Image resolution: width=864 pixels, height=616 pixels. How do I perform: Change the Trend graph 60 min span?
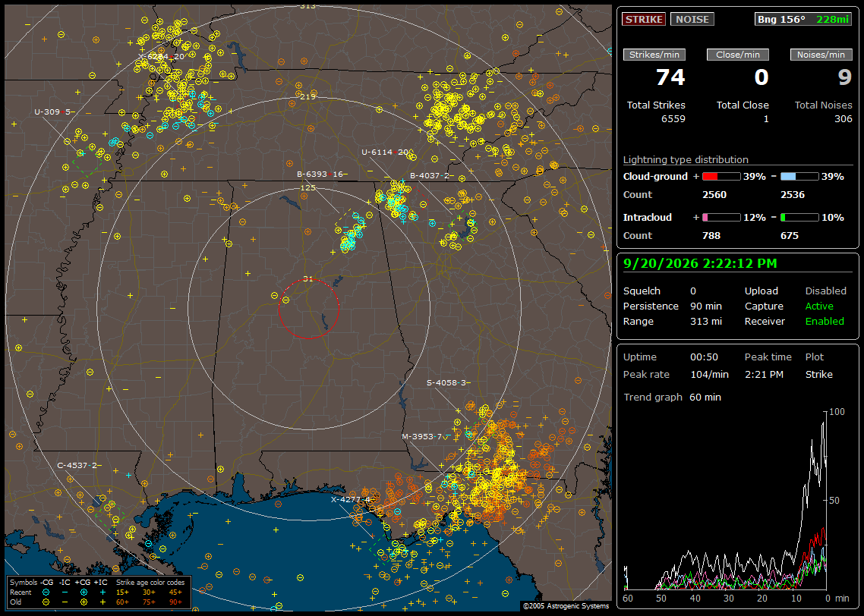point(705,397)
